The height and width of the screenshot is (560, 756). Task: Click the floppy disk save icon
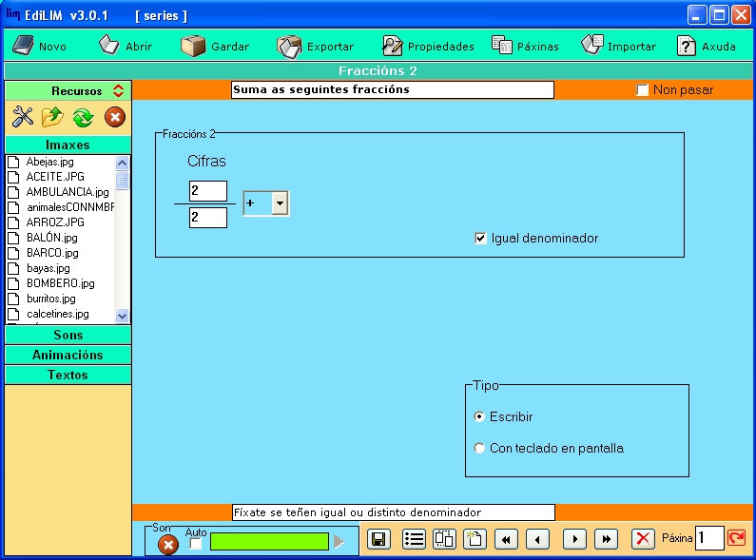coord(378,539)
